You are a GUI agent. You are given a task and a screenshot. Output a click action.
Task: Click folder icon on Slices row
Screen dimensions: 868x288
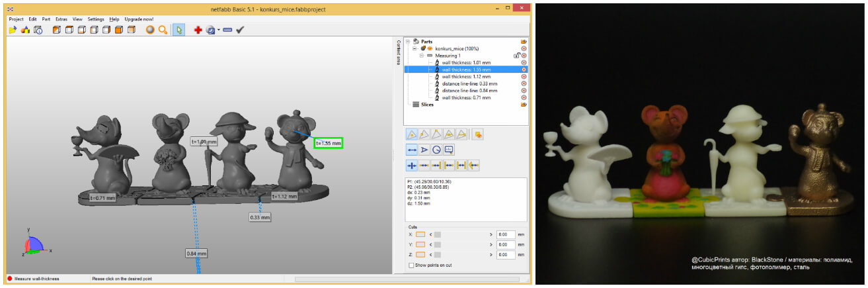pyautogui.click(x=524, y=105)
